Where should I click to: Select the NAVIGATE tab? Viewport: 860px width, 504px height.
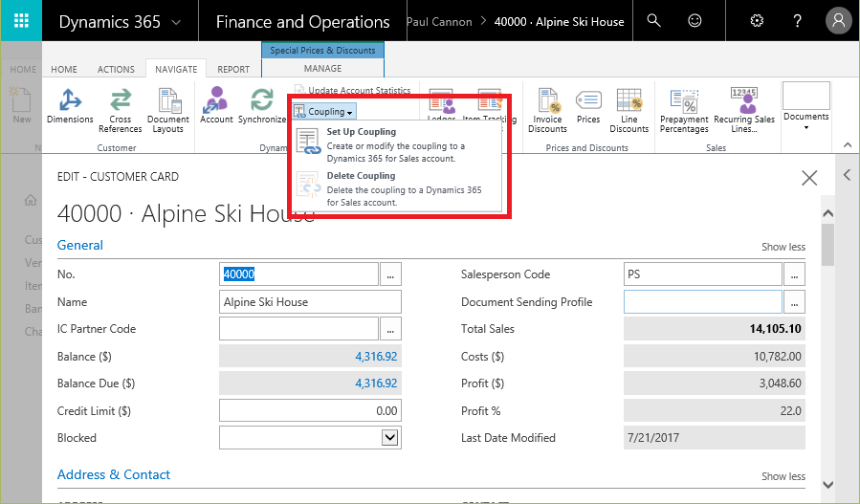click(176, 69)
